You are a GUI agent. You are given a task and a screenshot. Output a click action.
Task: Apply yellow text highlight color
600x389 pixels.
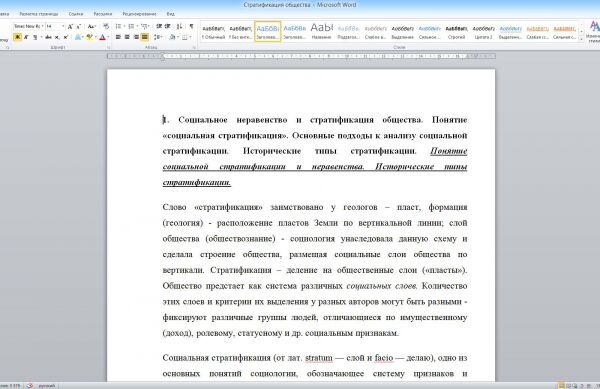pyautogui.click(x=90, y=37)
